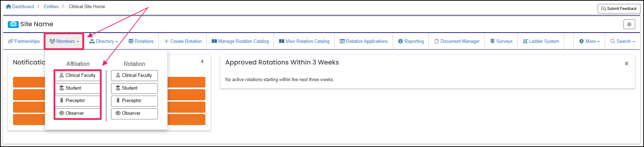Viewport: 644px width, 147px height.
Task: Open Document Manager
Action: [x=457, y=41]
